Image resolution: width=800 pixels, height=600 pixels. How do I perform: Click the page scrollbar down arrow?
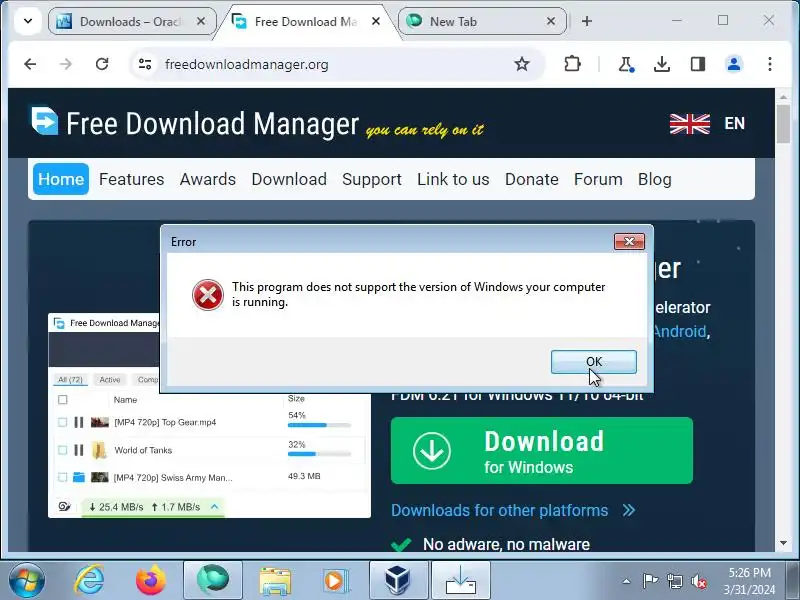tap(783, 543)
